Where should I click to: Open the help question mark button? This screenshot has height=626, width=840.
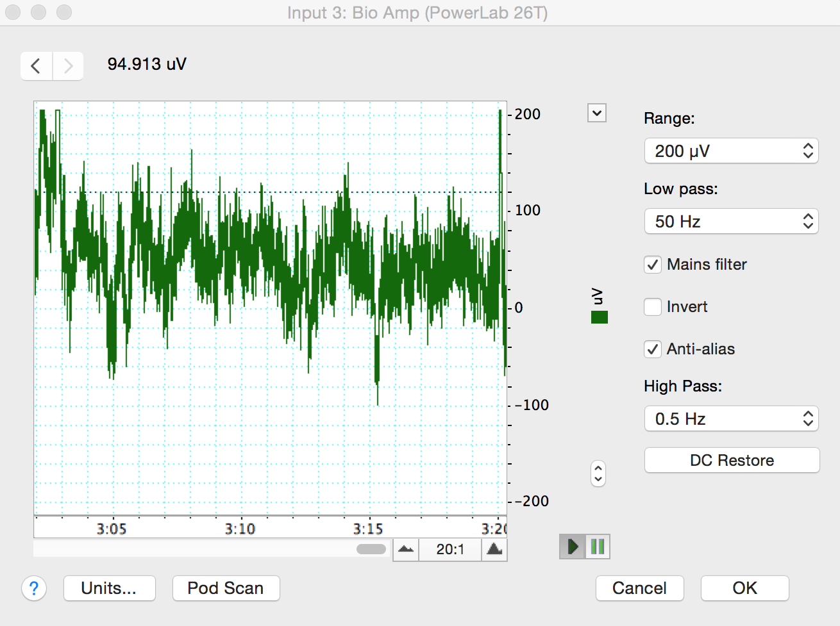(x=34, y=588)
